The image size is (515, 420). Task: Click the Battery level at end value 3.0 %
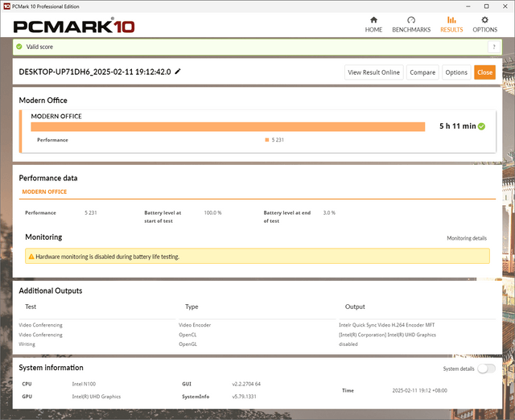(x=329, y=212)
